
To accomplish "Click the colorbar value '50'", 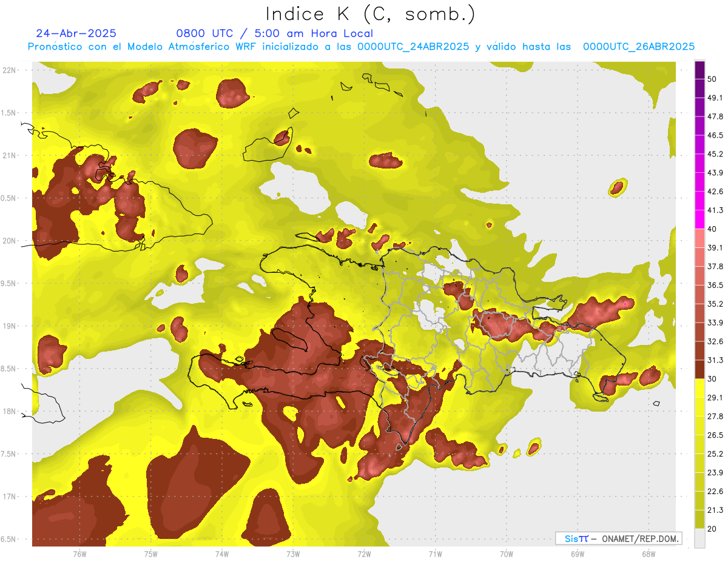I will coord(712,79).
